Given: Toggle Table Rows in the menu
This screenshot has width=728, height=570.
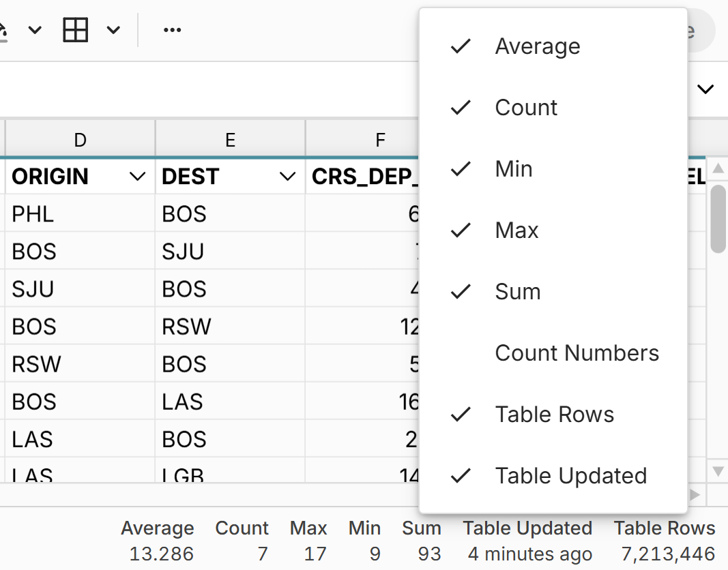Looking at the screenshot, I should 554,415.
